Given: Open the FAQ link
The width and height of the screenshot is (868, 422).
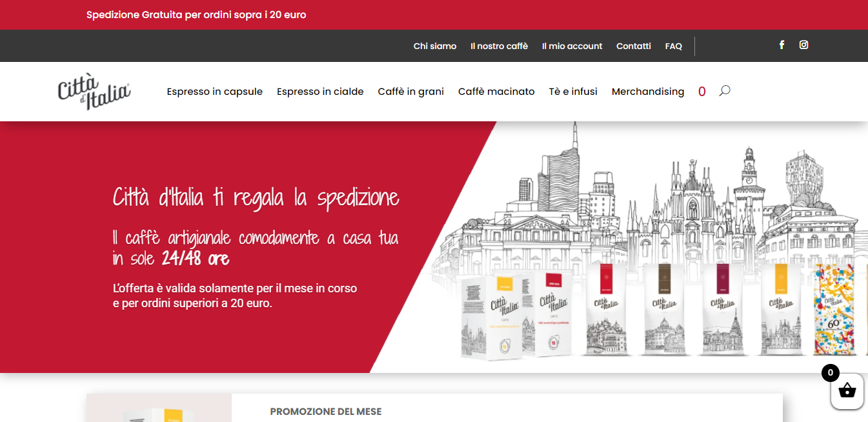Looking at the screenshot, I should 674,46.
